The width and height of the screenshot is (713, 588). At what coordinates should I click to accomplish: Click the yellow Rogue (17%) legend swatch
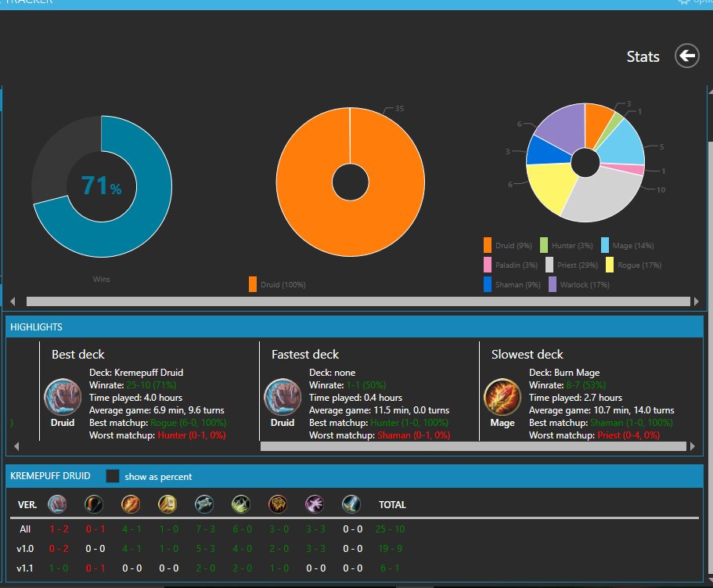point(610,265)
